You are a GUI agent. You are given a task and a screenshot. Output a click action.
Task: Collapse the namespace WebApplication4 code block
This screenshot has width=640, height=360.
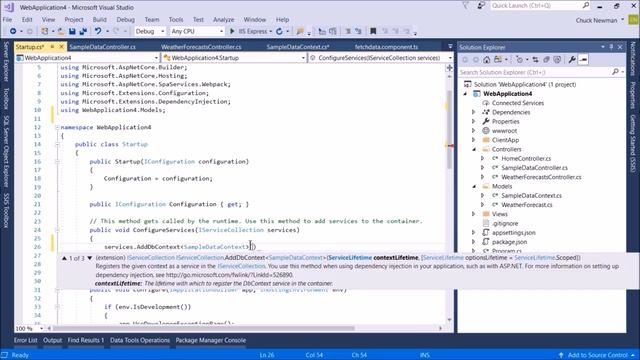pos(57,127)
